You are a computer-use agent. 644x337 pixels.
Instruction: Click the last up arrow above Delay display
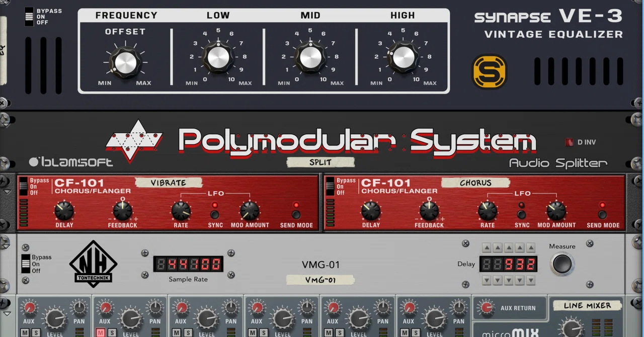pos(531,248)
